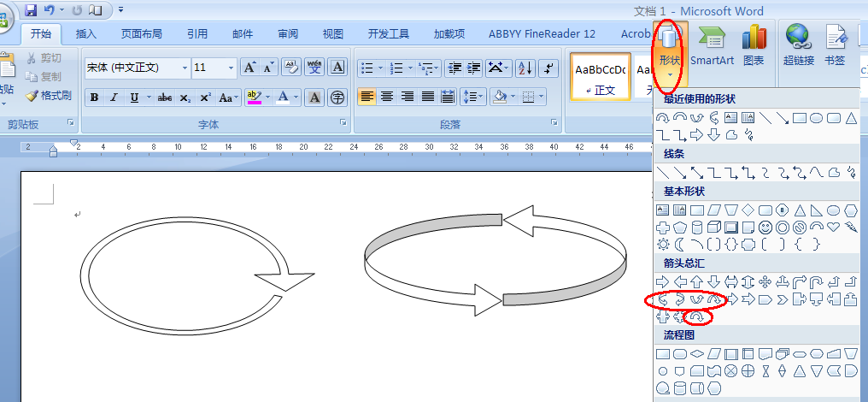Select the chevron arrow shape

coord(783,300)
